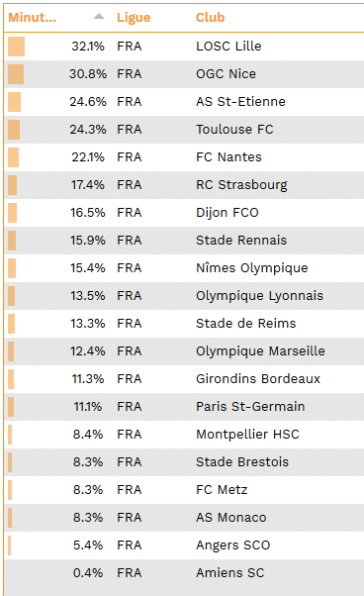
Task: Click the orange bar next to 30.8%
Action: (x=16, y=74)
